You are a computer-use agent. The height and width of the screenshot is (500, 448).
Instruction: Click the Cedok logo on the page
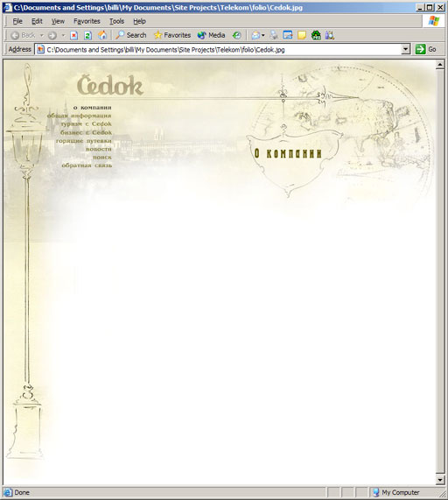(110, 85)
